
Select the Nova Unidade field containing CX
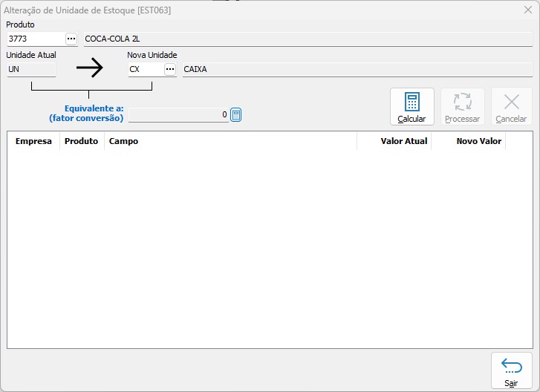click(x=144, y=69)
